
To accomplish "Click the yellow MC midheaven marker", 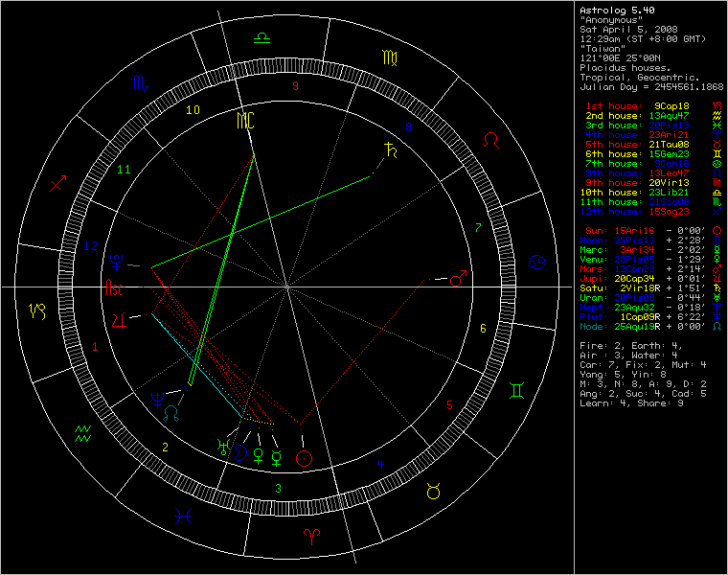I will pyautogui.click(x=245, y=121).
